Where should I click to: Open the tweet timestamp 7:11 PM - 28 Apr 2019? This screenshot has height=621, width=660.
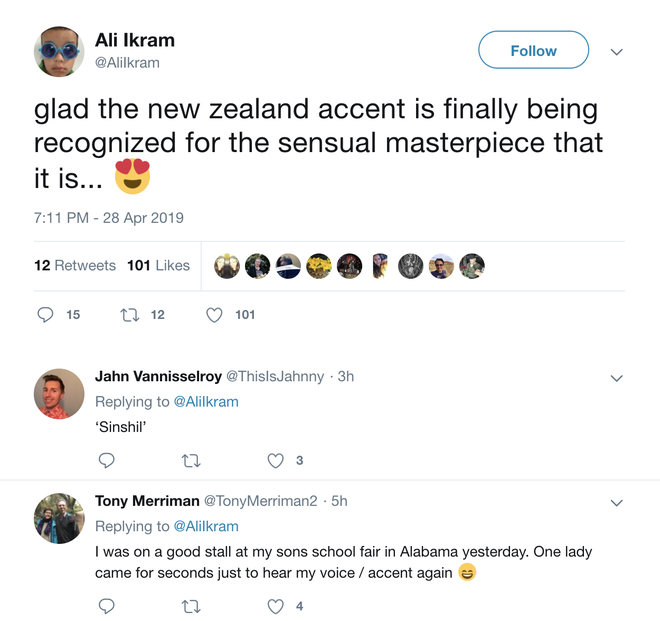[x=108, y=217]
